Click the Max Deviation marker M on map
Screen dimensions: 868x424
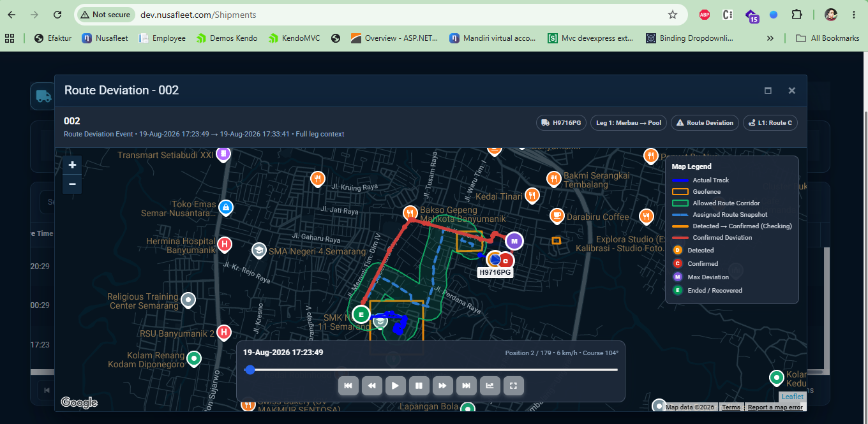pyautogui.click(x=514, y=241)
